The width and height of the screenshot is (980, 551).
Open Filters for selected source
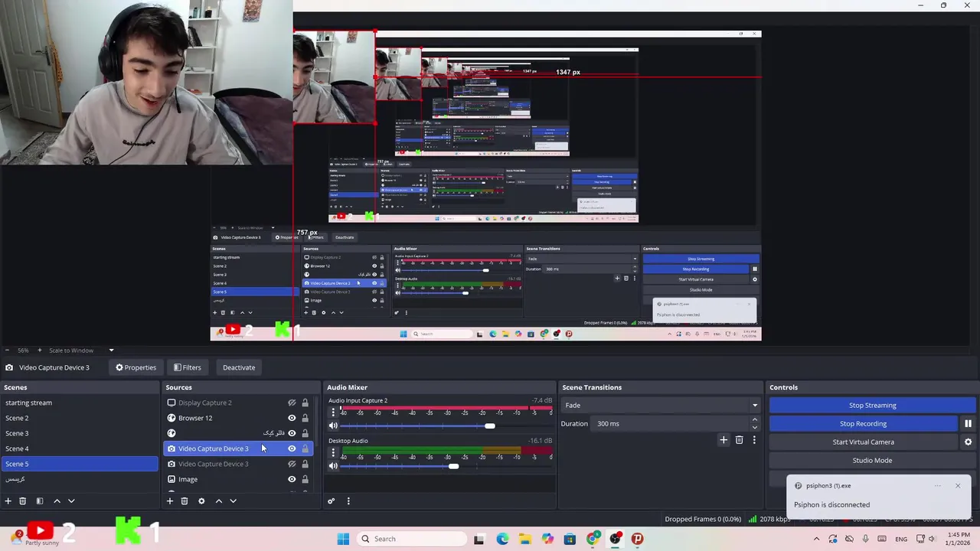pos(187,367)
